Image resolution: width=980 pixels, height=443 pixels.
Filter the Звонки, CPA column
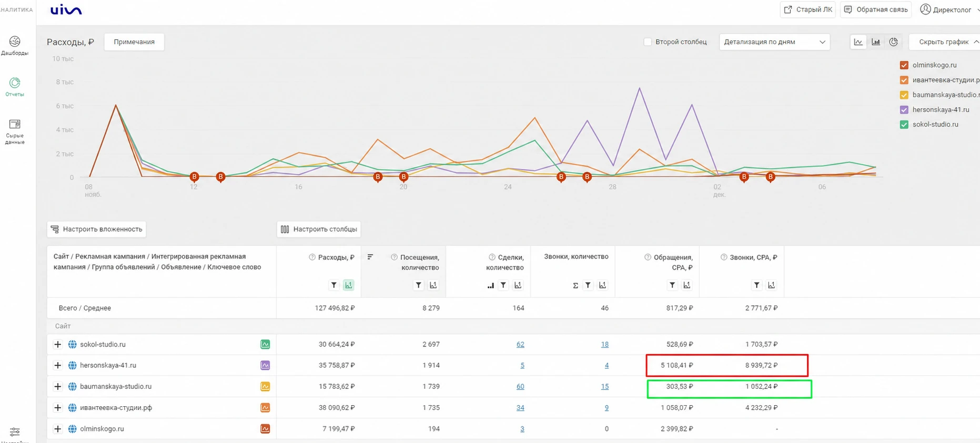coord(756,285)
